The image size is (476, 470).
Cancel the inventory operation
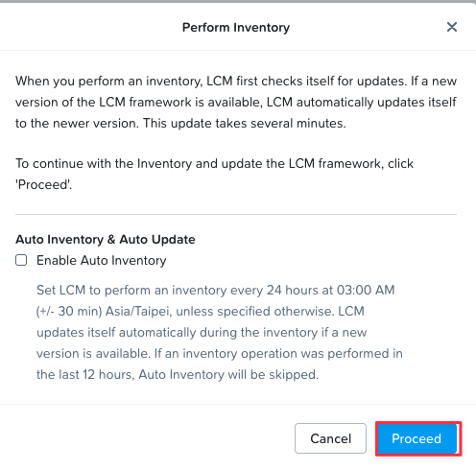click(x=330, y=438)
